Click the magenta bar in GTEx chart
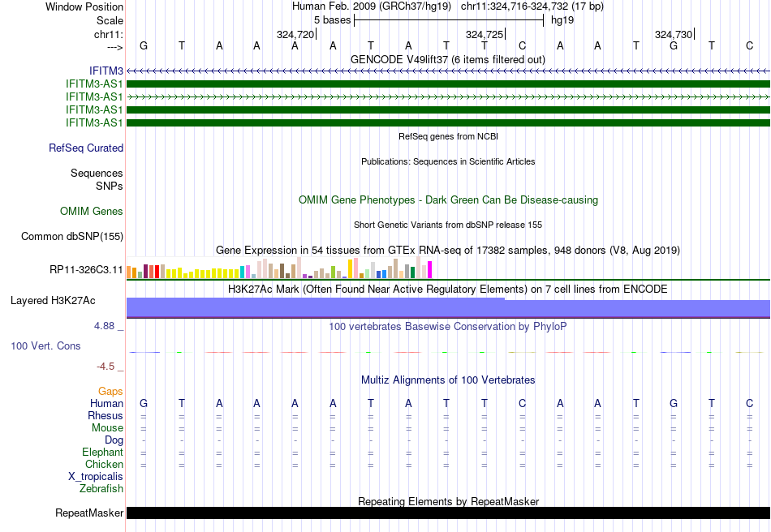 [x=430, y=270]
